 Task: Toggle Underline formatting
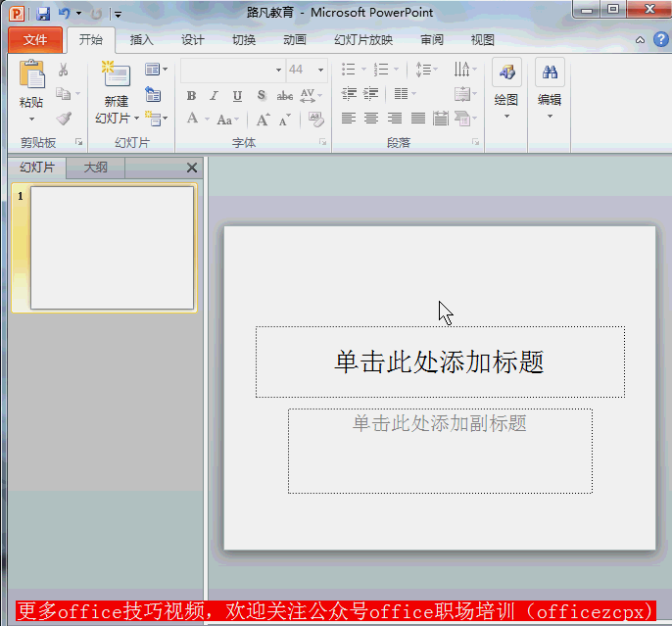(238, 96)
